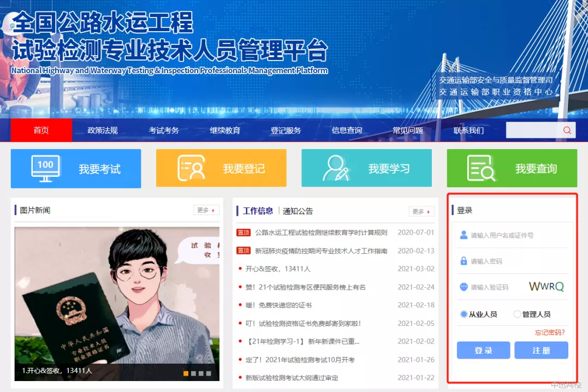588x392 pixels.
Task: Switch to the 通知公告 tab
Action: click(x=298, y=211)
